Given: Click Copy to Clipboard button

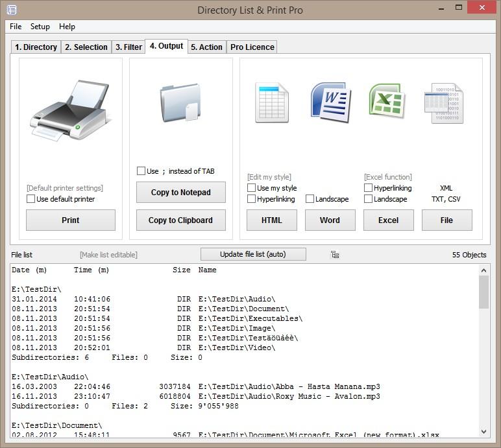Looking at the screenshot, I should (181, 220).
